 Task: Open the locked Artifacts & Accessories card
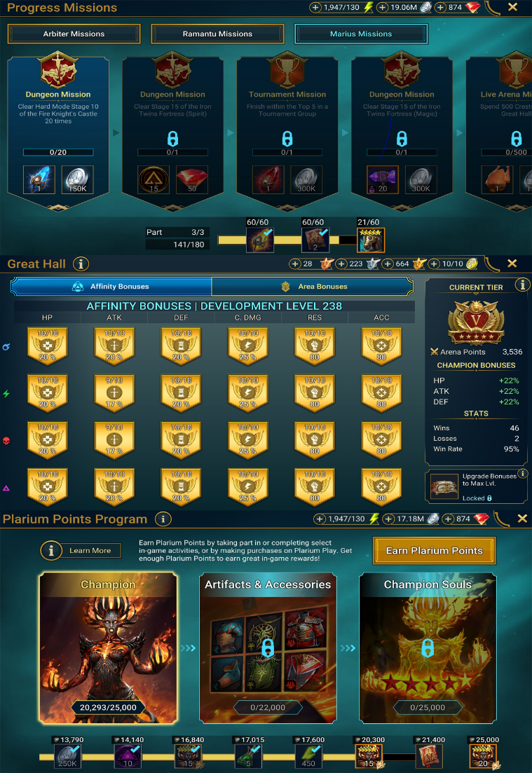(268, 648)
